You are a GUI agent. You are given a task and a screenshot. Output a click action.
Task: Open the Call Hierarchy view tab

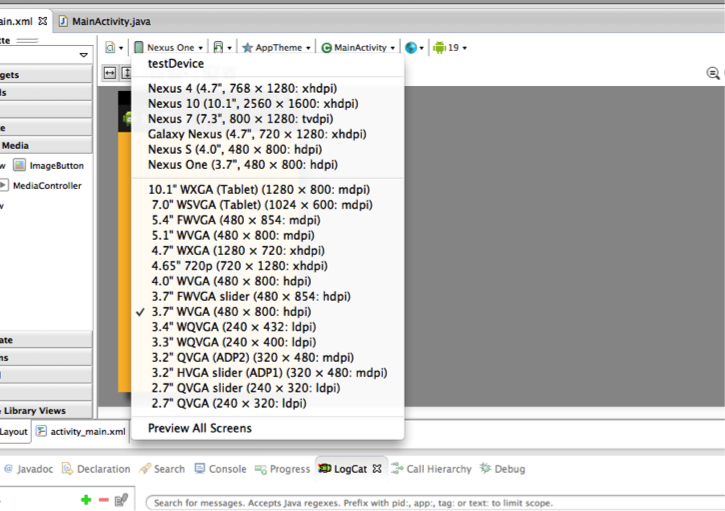click(x=431, y=469)
